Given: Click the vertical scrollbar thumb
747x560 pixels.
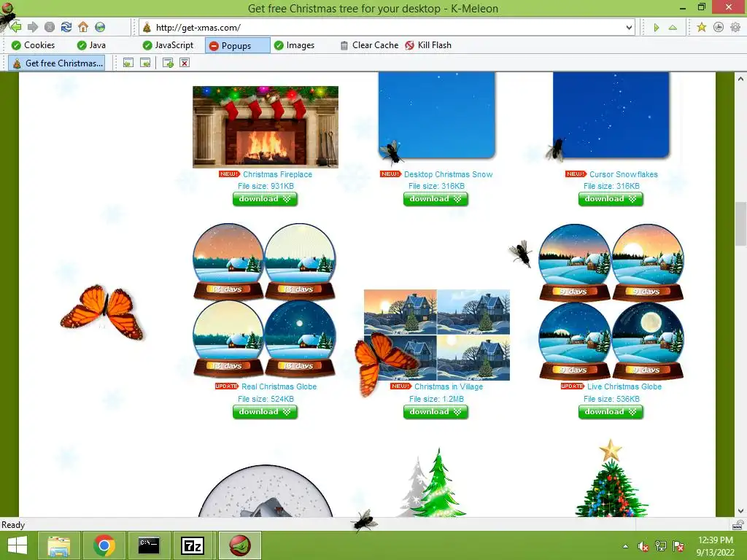Looking at the screenshot, I should (x=740, y=223).
